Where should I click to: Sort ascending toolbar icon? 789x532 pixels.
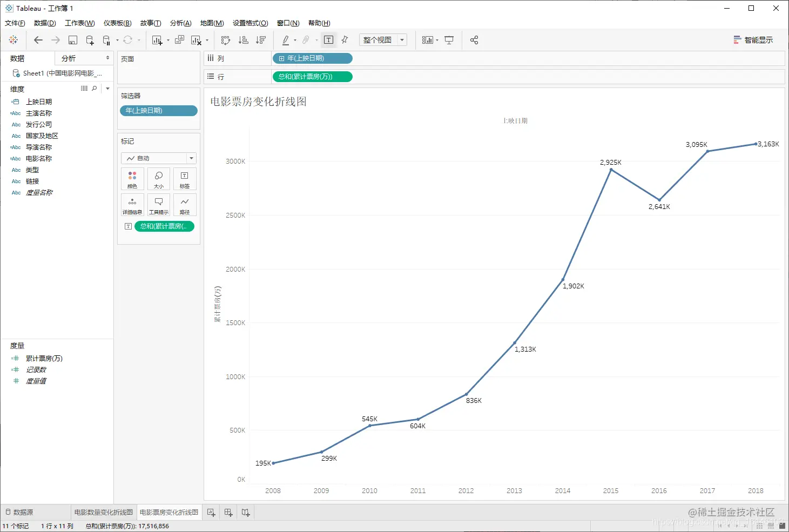[x=244, y=40]
